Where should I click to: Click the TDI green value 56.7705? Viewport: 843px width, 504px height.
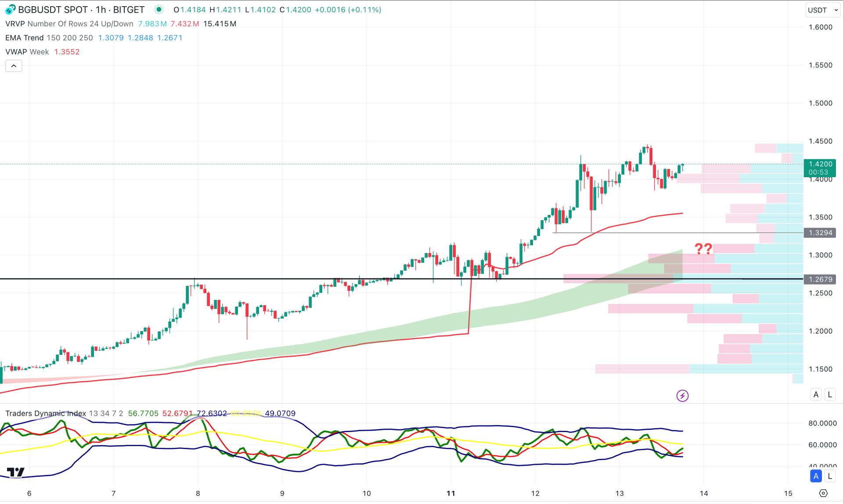pyautogui.click(x=143, y=413)
